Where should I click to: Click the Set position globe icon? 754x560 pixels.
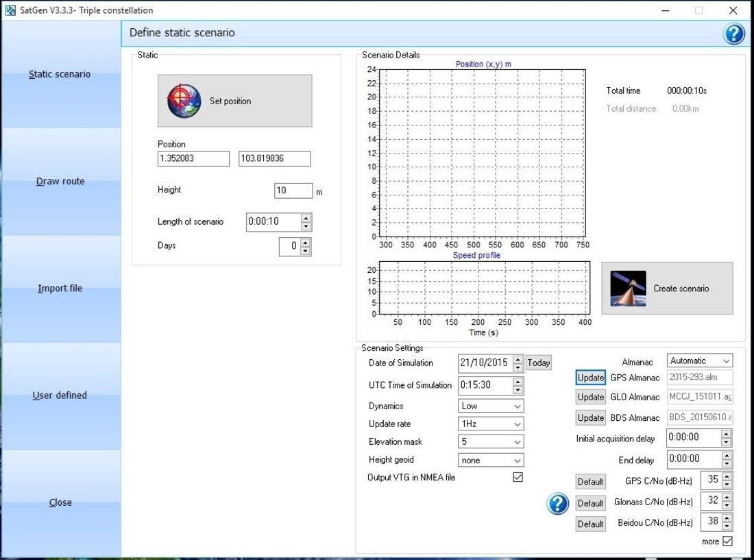(x=184, y=101)
